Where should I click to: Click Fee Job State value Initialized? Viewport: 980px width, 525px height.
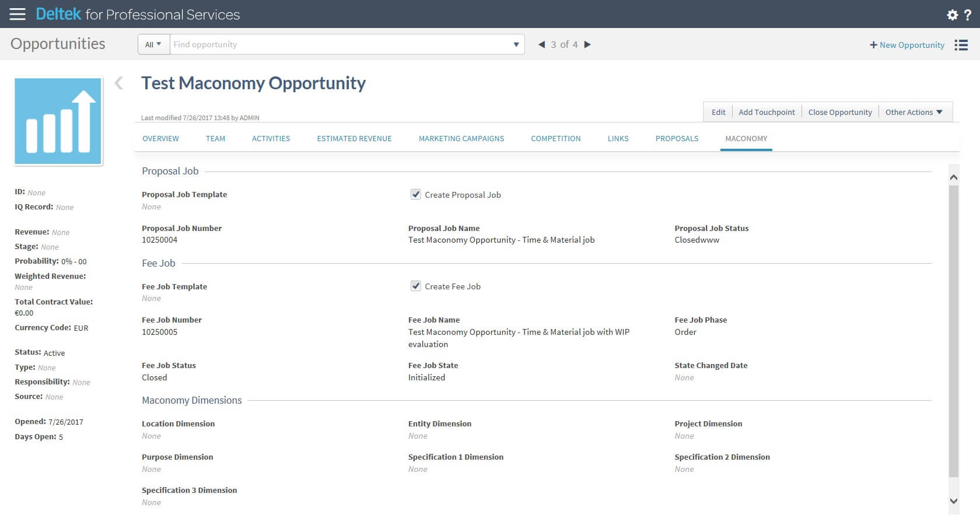point(426,377)
